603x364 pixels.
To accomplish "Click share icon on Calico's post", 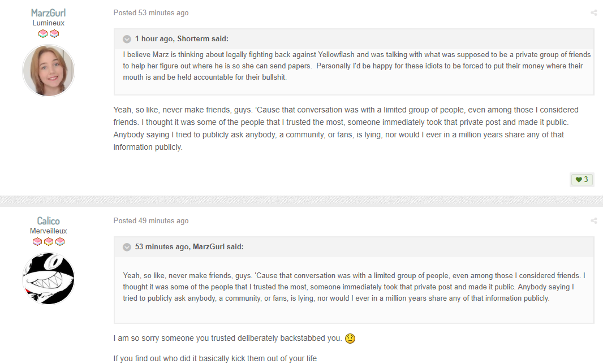I will click(594, 220).
